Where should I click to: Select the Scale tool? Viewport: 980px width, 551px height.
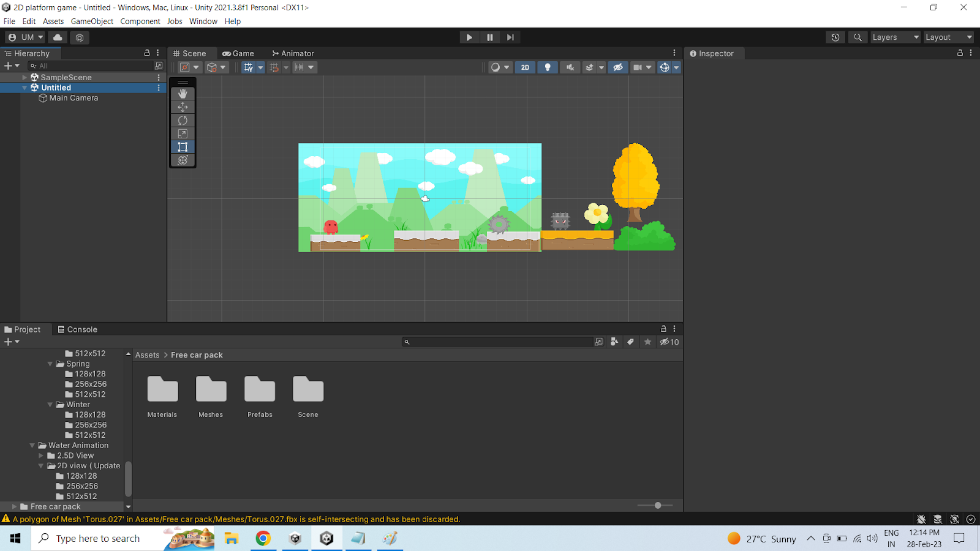tap(183, 133)
